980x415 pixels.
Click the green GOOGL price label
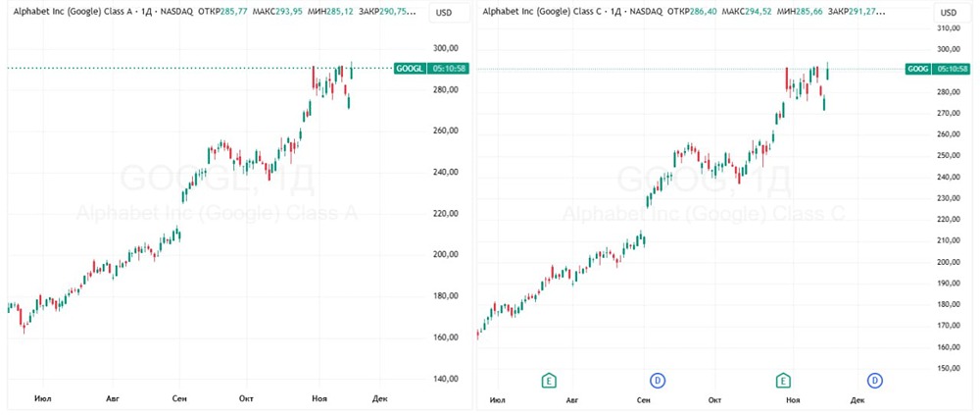click(x=409, y=68)
